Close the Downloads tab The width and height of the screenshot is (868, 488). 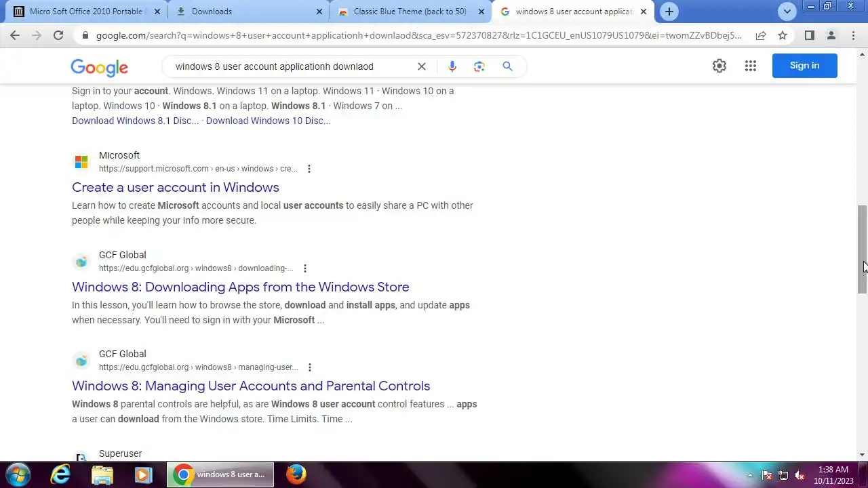click(319, 12)
